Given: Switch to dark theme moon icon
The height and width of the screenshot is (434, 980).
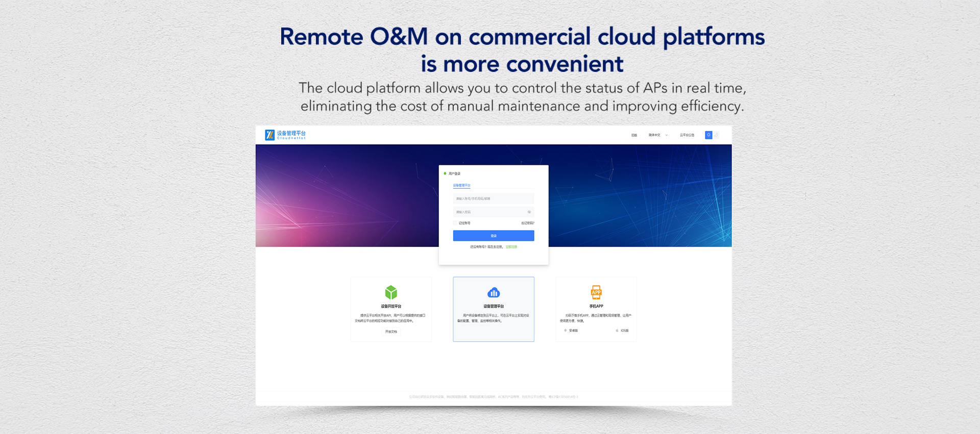Looking at the screenshot, I should pyautogui.click(x=716, y=135).
